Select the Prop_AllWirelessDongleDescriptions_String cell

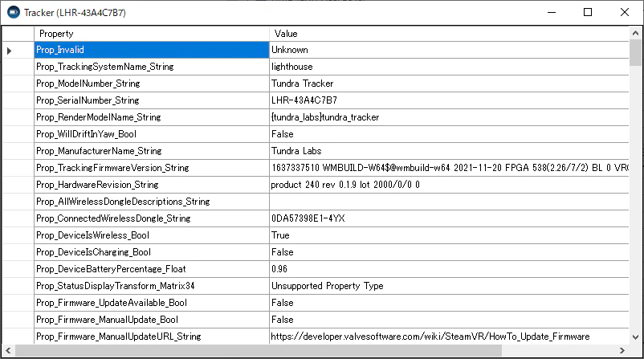tap(152, 202)
